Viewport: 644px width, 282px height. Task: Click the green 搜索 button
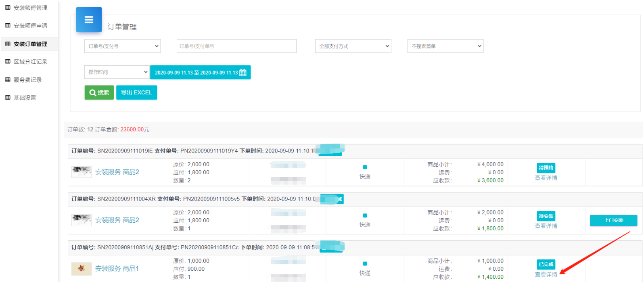tap(99, 92)
